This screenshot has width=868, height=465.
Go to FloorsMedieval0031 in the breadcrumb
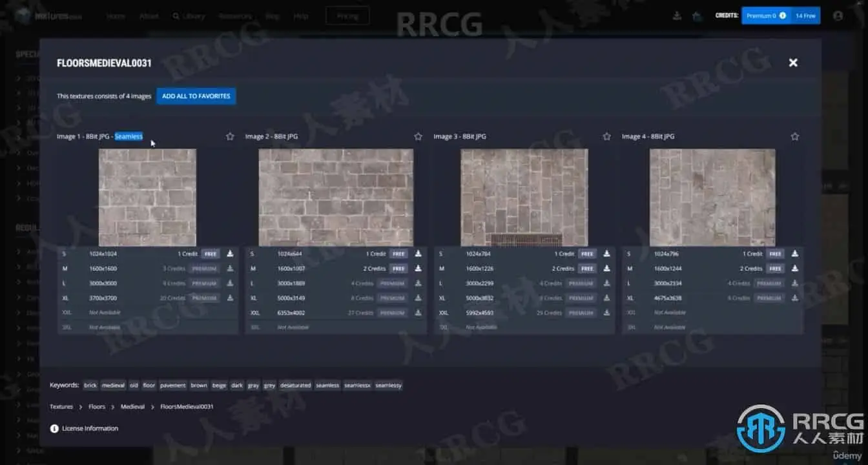(187, 407)
